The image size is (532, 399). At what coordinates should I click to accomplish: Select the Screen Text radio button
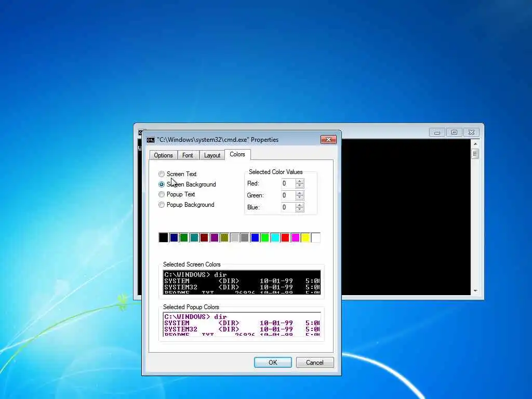162,174
